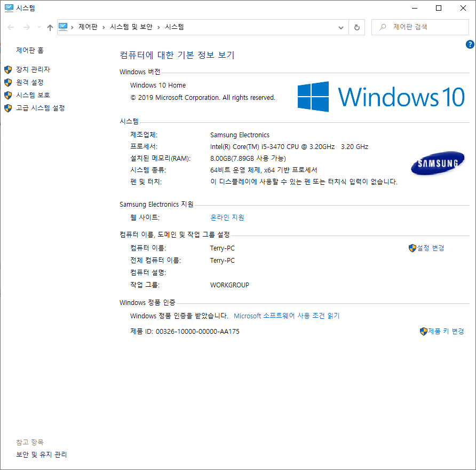Open 온라인 지원 website link
This screenshot has width=476, height=470.
(227, 217)
